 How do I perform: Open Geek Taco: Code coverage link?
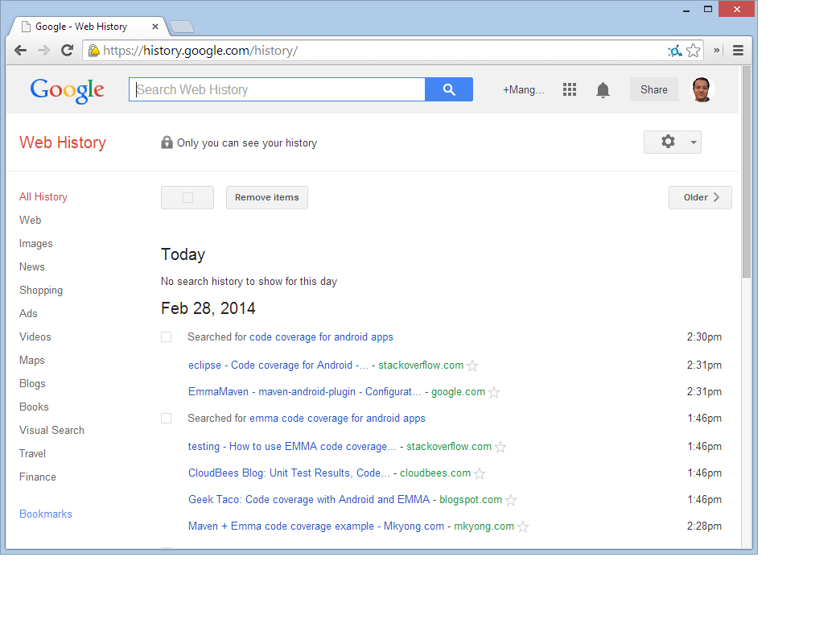(x=309, y=499)
